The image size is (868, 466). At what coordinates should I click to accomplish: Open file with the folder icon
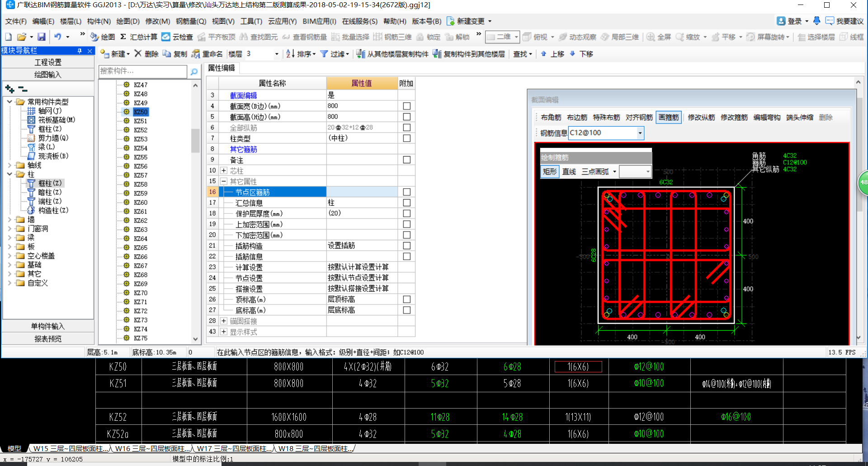pos(21,37)
